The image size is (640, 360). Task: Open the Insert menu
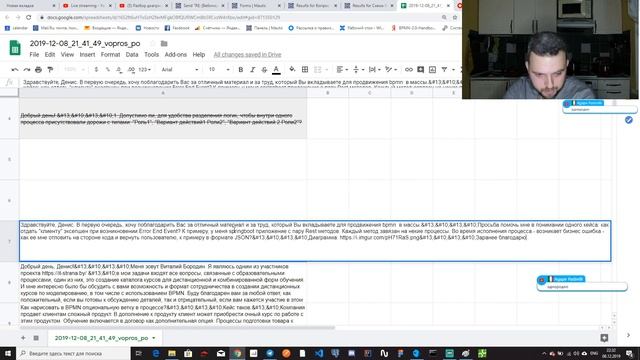pyautogui.click(x=87, y=55)
